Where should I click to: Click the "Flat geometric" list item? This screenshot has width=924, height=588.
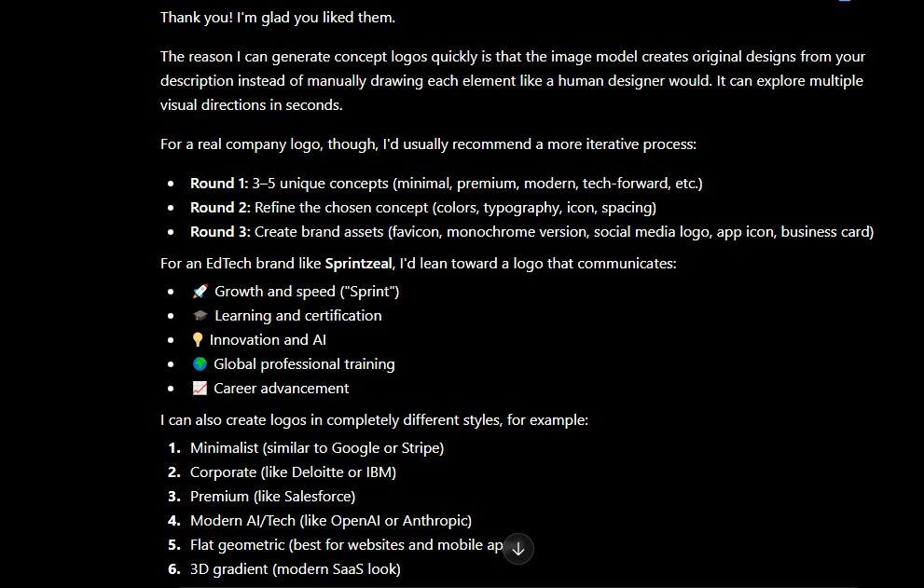coord(347,545)
